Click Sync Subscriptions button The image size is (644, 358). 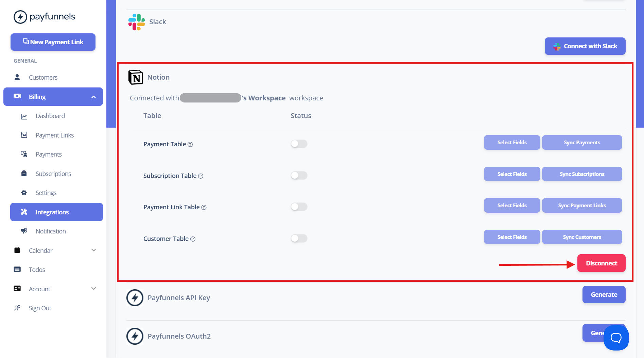[582, 174]
